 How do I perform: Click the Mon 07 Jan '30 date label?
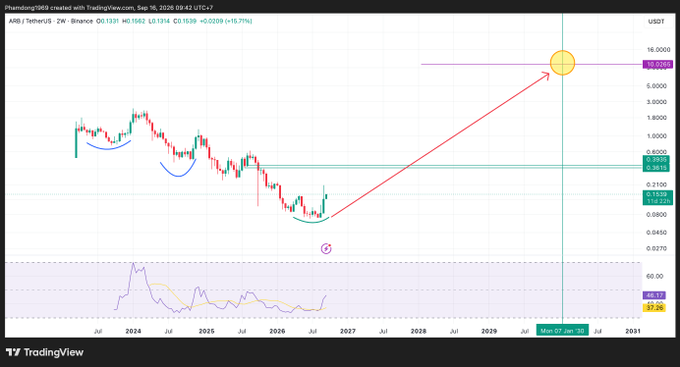tap(562, 331)
